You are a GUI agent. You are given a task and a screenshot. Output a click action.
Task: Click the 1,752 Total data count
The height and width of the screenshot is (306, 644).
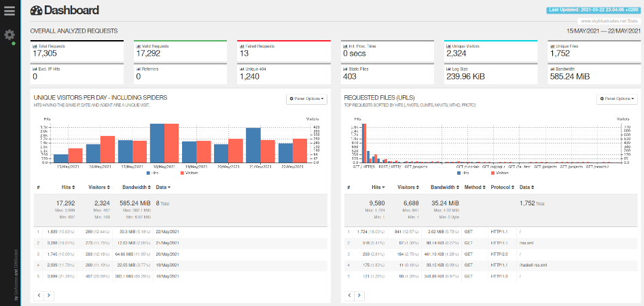pyautogui.click(x=532, y=203)
